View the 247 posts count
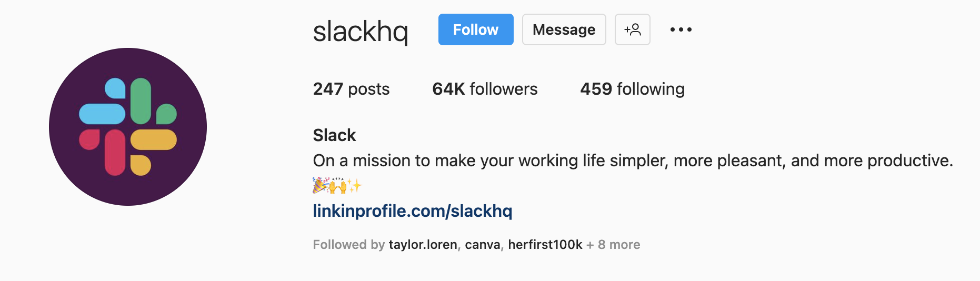 pyautogui.click(x=351, y=89)
